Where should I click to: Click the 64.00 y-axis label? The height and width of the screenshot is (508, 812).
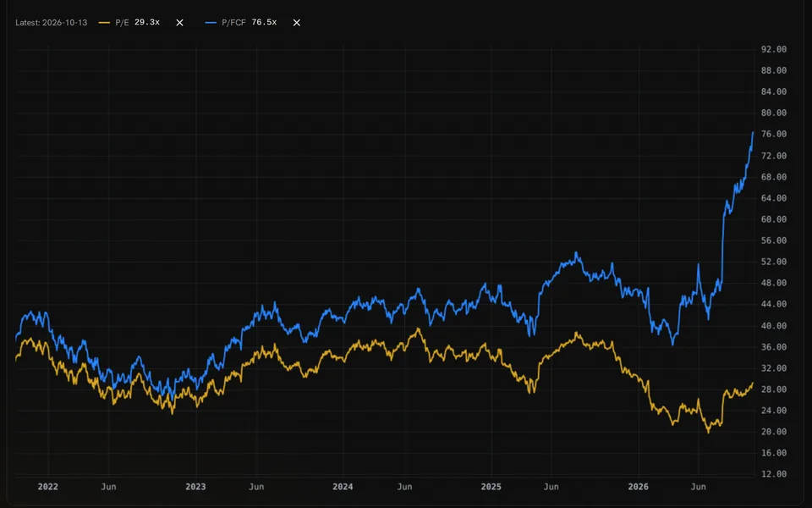[x=774, y=198]
